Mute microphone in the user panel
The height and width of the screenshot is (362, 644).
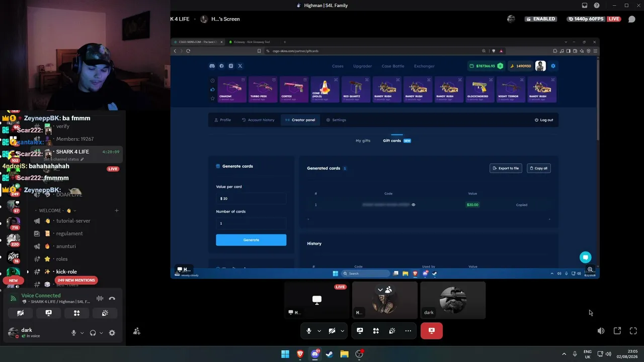pos(73,333)
